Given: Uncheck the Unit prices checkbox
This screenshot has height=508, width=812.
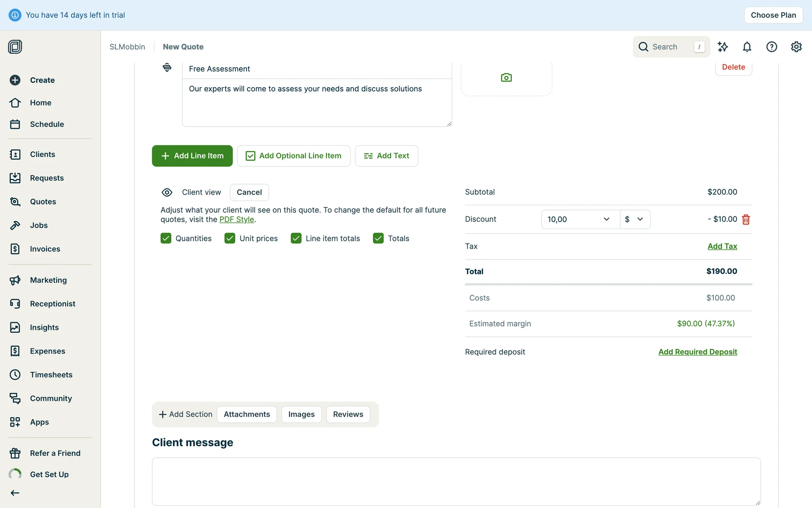Looking at the screenshot, I should [230, 238].
